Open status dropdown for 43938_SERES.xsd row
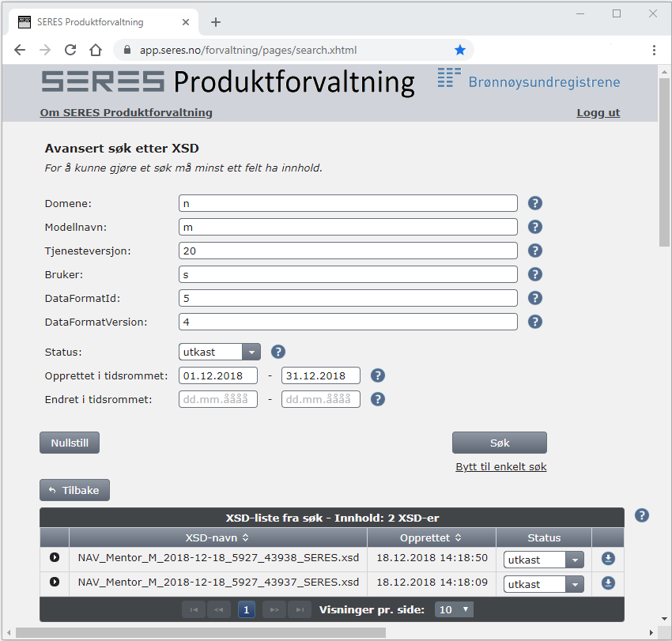The image size is (672, 641). 575,560
